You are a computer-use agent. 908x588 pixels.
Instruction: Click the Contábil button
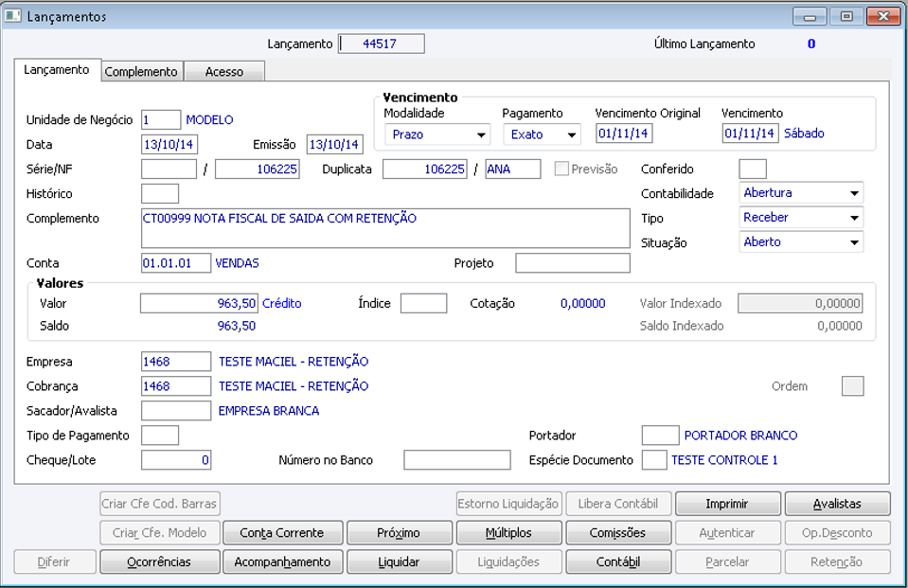(x=618, y=561)
